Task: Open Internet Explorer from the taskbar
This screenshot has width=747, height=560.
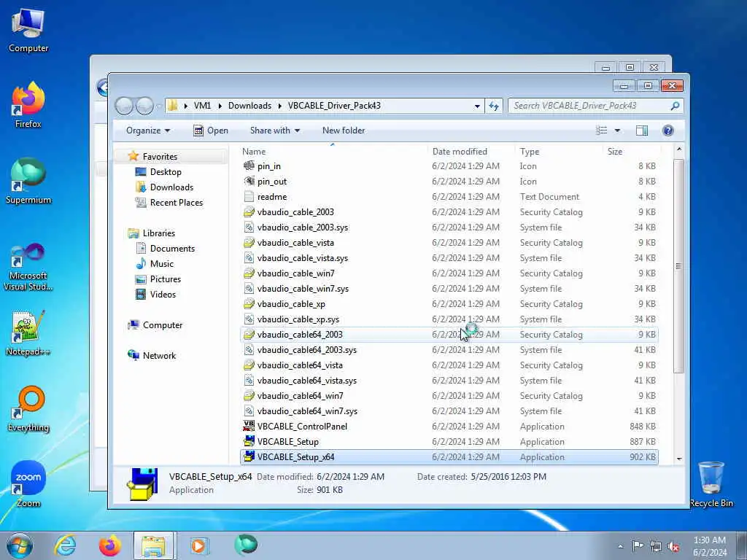Action: point(65,545)
